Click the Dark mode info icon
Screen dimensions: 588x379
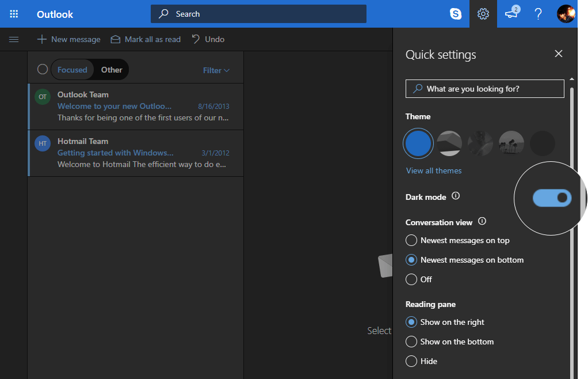[456, 196]
